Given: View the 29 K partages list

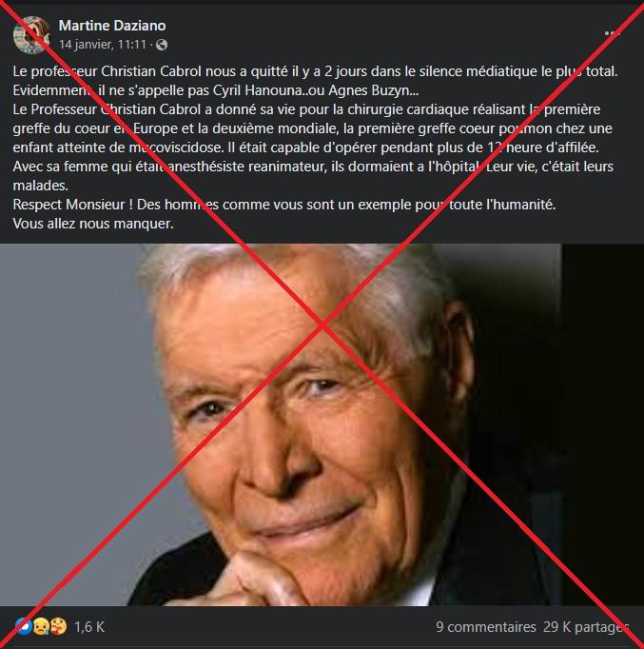Looking at the screenshot, I should pyautogui.click(x=586, y=627).
